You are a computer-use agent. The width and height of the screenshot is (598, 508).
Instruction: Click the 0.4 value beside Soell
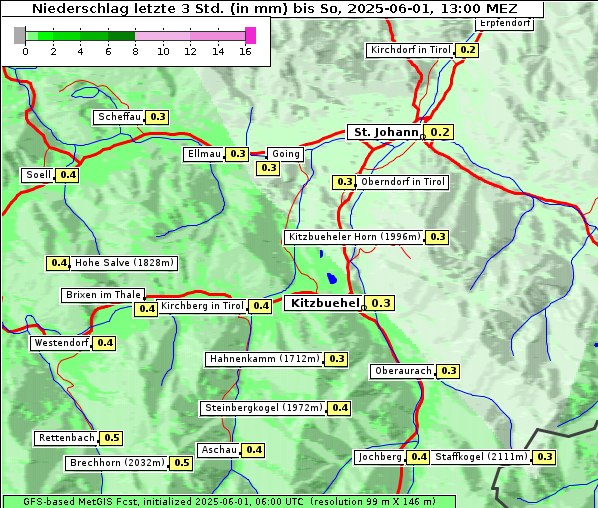coord(68,175)
